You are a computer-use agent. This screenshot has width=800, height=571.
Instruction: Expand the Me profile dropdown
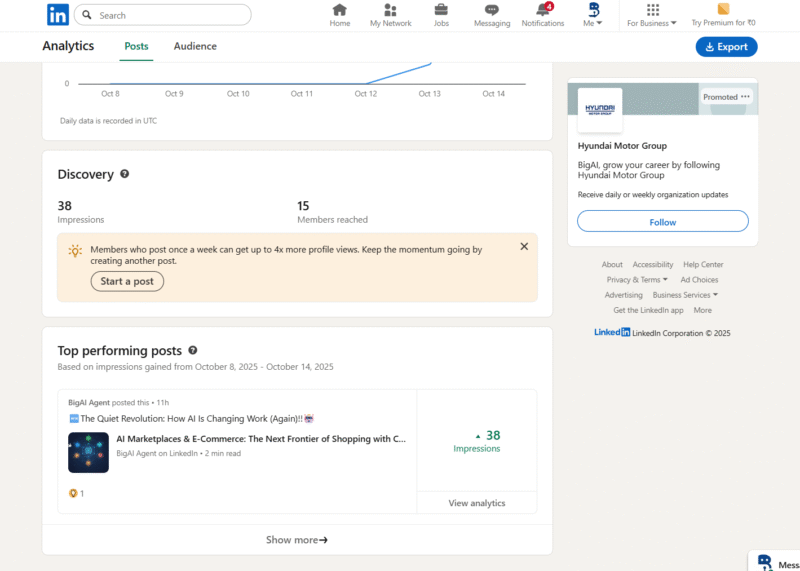coord(593,15)
